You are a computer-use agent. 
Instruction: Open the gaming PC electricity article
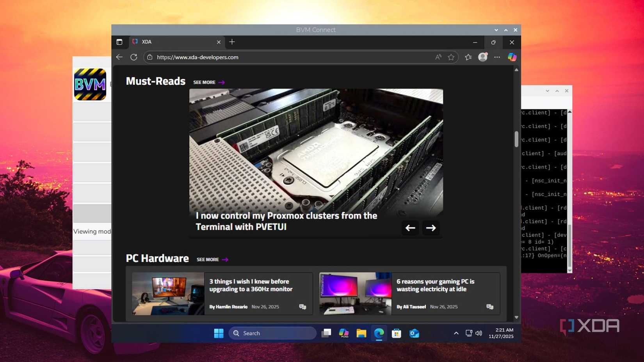coord(435,285)
